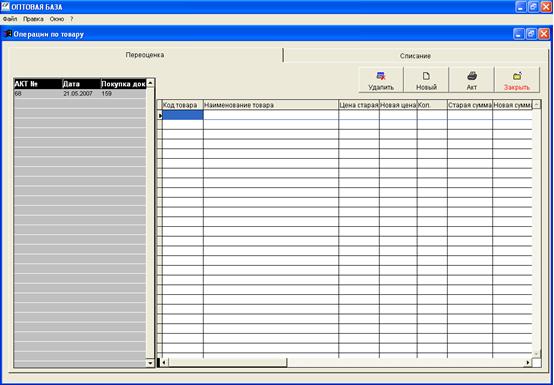Click the АКТ № column header
This screenshot has width=554, height=385.
point(38,84)
